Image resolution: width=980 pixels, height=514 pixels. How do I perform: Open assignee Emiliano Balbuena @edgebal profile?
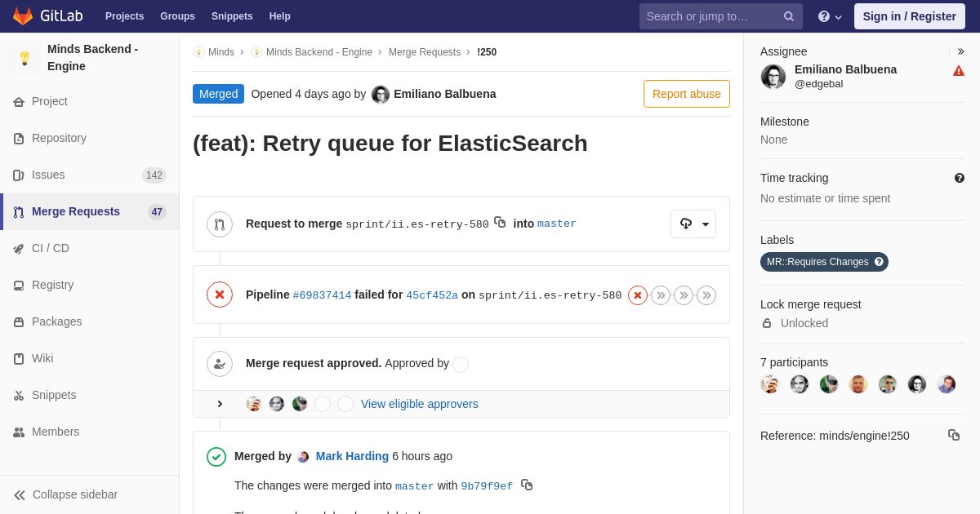point(845,76)
